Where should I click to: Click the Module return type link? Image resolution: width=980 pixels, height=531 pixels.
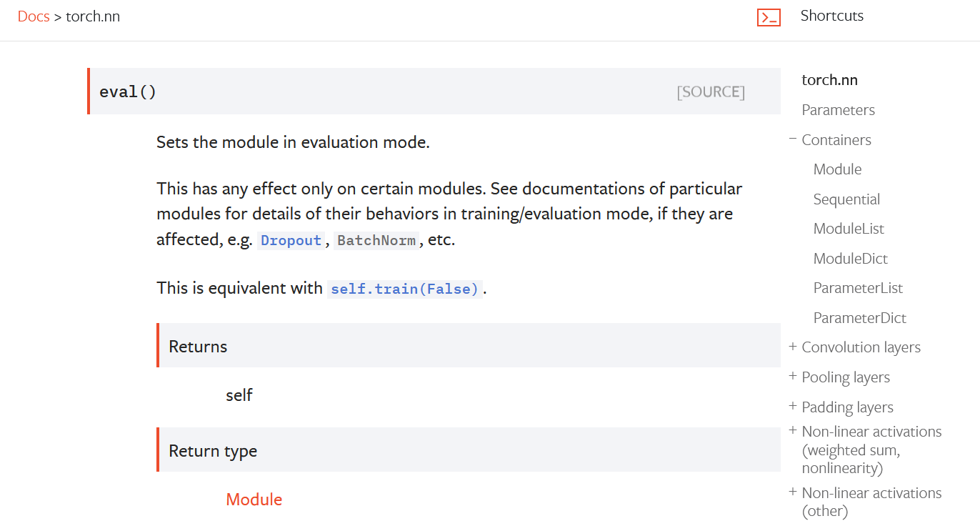254,499
